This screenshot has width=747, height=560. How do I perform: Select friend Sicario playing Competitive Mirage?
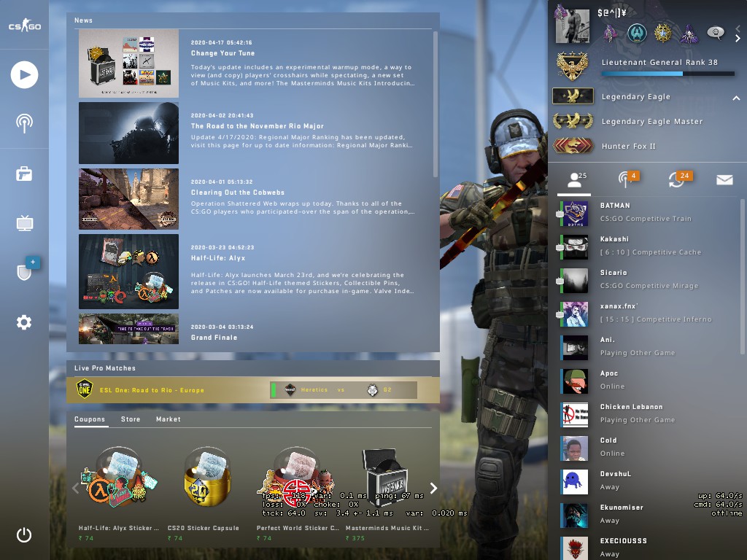649,280
